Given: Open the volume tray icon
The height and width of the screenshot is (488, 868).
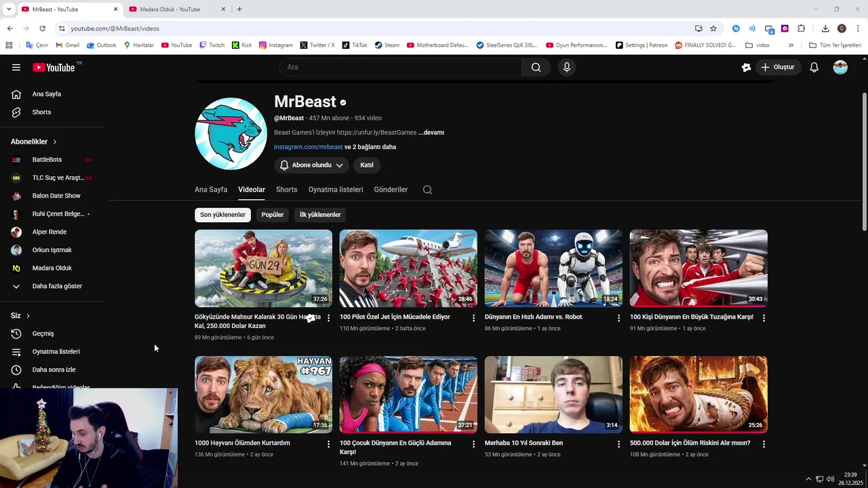Looking at the screenshot, I should click(831, 479).
